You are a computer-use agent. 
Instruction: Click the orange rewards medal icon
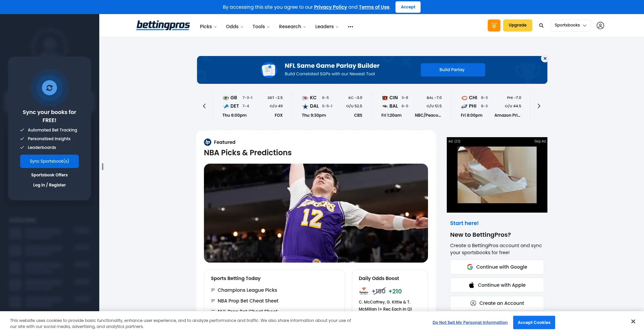(494, 25)
